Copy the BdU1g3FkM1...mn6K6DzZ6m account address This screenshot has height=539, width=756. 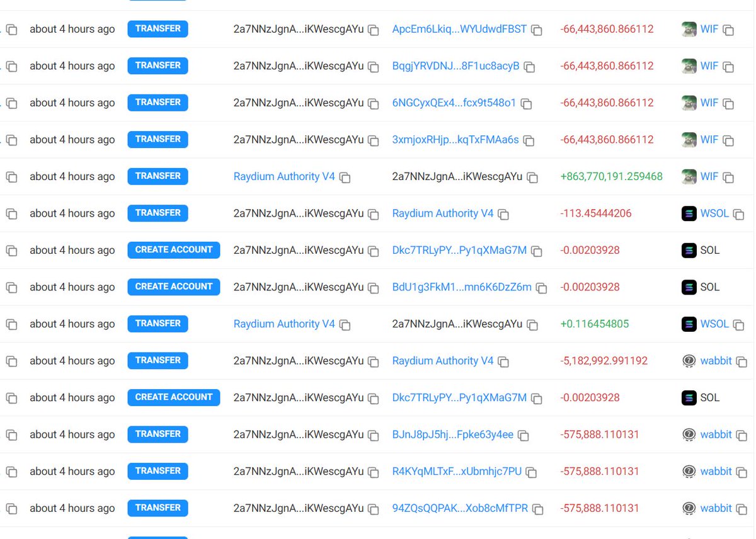click(541, 288)
